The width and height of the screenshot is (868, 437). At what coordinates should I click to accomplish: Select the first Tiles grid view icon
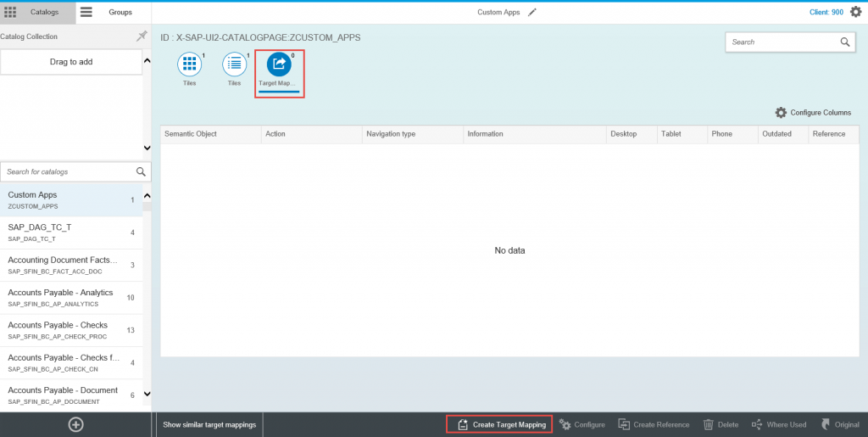pyautogui.click(x=189, y=64)
